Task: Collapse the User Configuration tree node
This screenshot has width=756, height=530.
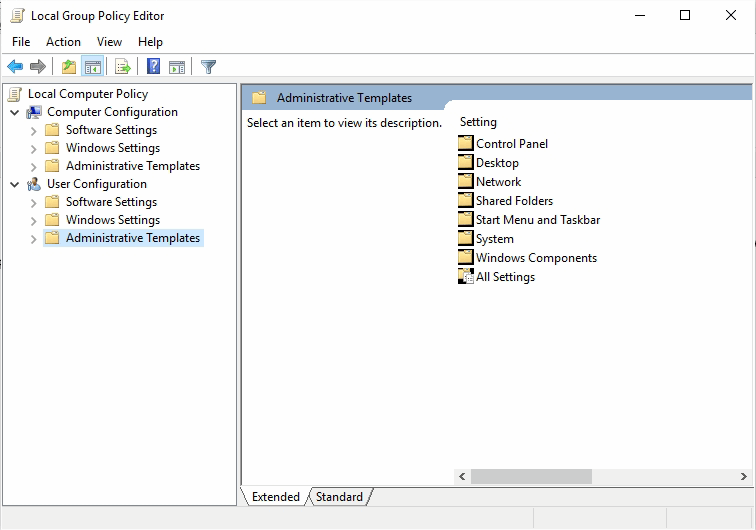Action: (x=15, y=184)
